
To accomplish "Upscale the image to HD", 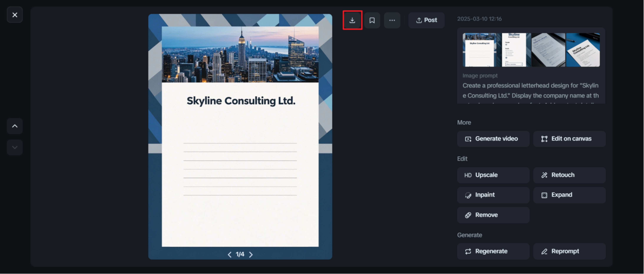I will click(x=493, y=175).
